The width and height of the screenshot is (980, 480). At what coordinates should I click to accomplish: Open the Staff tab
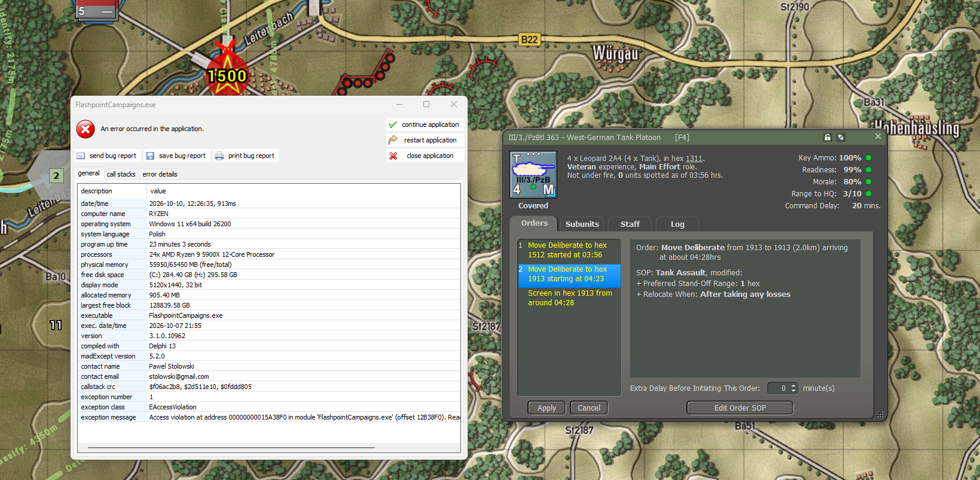click(630, 224)
